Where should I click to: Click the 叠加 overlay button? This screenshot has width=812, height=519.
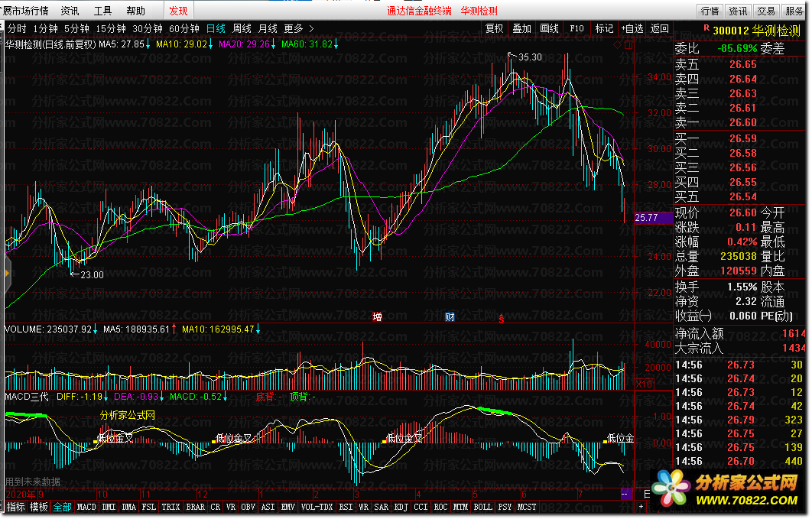[521, 28]
